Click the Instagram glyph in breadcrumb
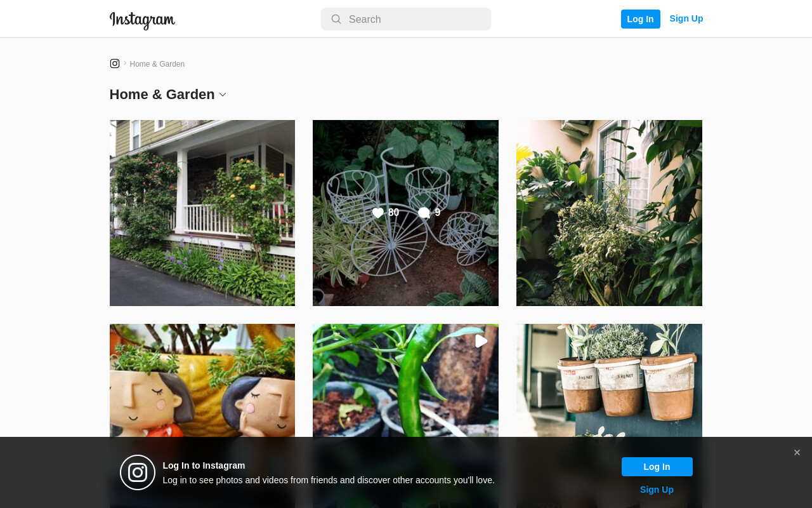812x508 pixels. click(x=115, y=63)
